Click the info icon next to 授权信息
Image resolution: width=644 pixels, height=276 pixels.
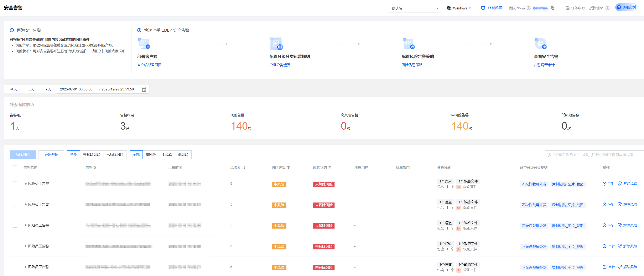(607, 8)
